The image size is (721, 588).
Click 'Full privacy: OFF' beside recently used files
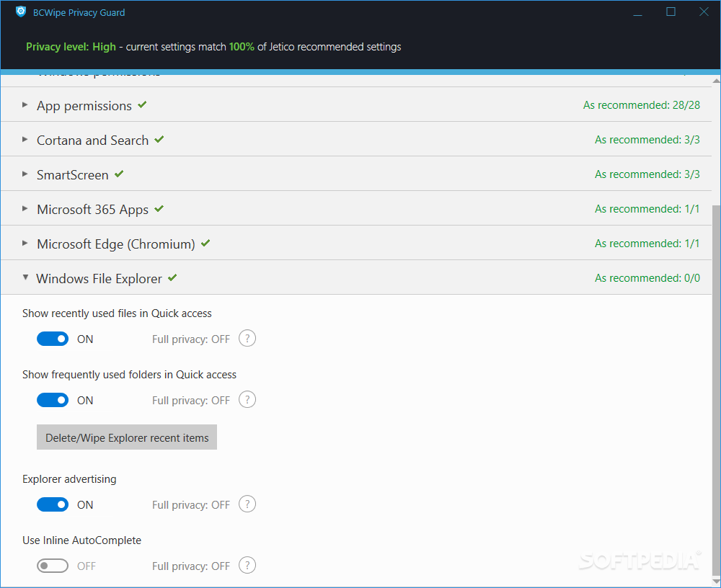click(x=191, y=339)
